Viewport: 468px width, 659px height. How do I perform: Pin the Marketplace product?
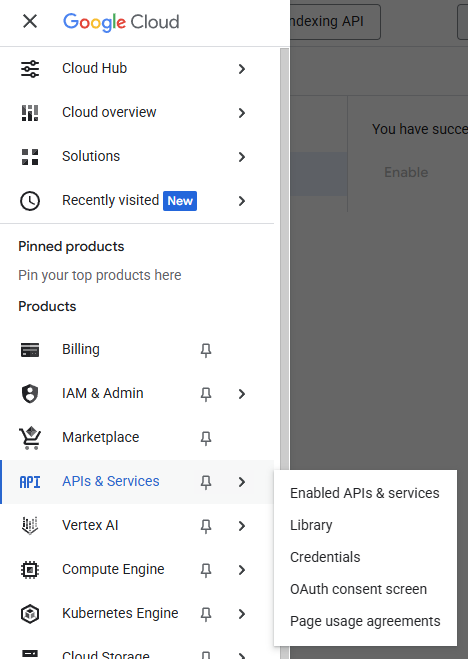click(206, 438)
